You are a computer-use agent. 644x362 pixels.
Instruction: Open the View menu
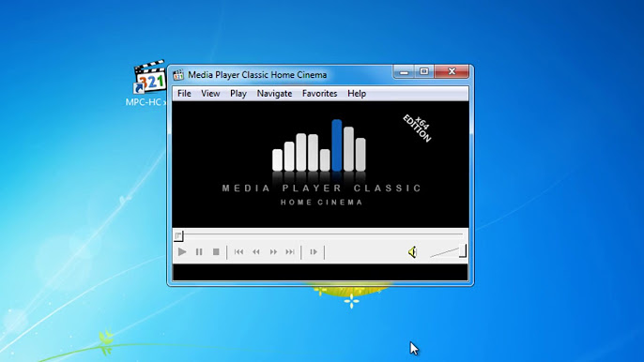pyautogui.click(x=210, y=94)
